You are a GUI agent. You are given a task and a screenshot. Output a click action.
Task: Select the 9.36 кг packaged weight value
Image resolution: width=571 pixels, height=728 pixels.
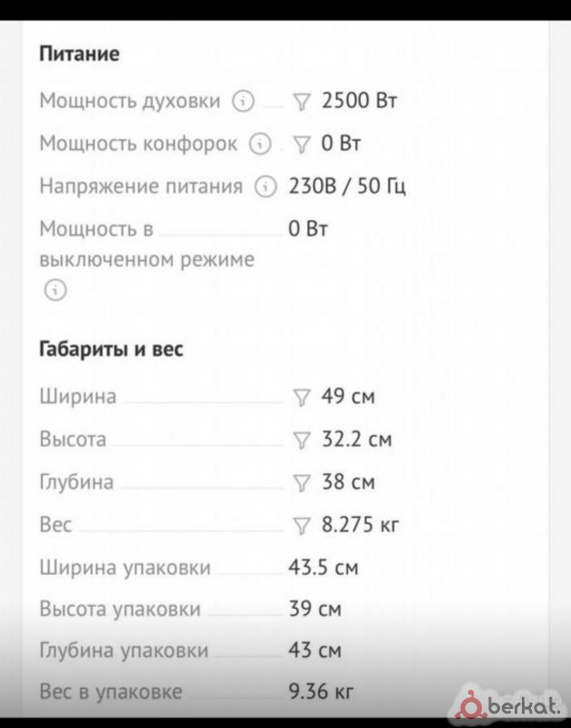(321, 692)
